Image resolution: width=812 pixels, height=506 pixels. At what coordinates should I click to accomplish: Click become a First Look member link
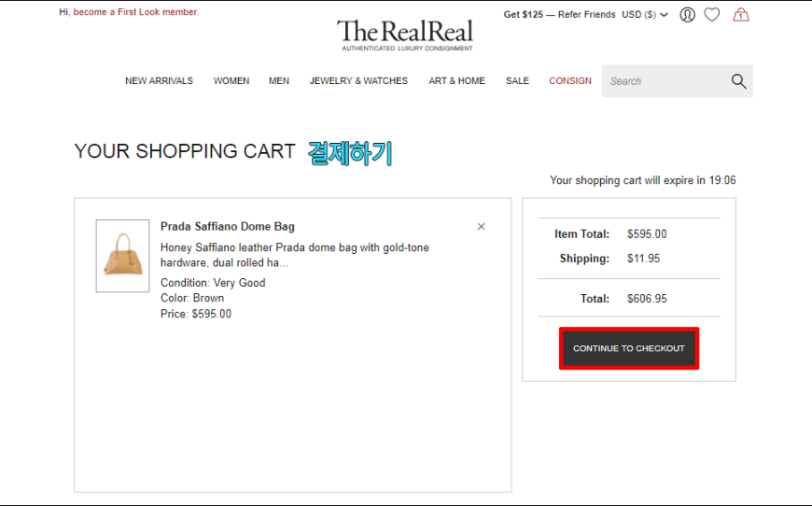click(x=135, y=12)
